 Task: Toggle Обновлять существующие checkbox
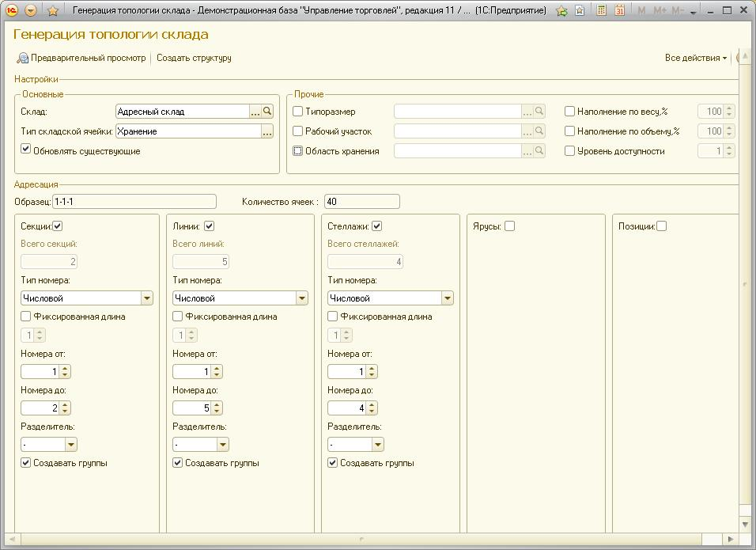click(26, 149)
